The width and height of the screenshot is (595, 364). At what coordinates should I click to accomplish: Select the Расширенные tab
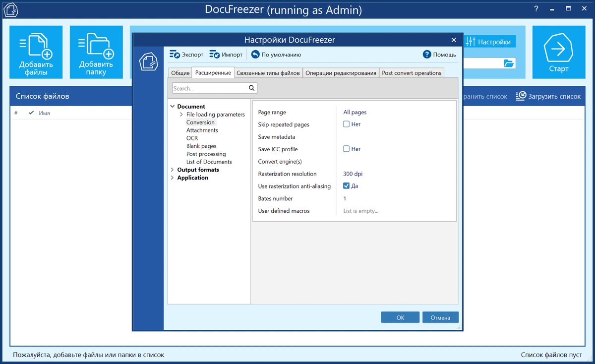(x=213, y=72)
